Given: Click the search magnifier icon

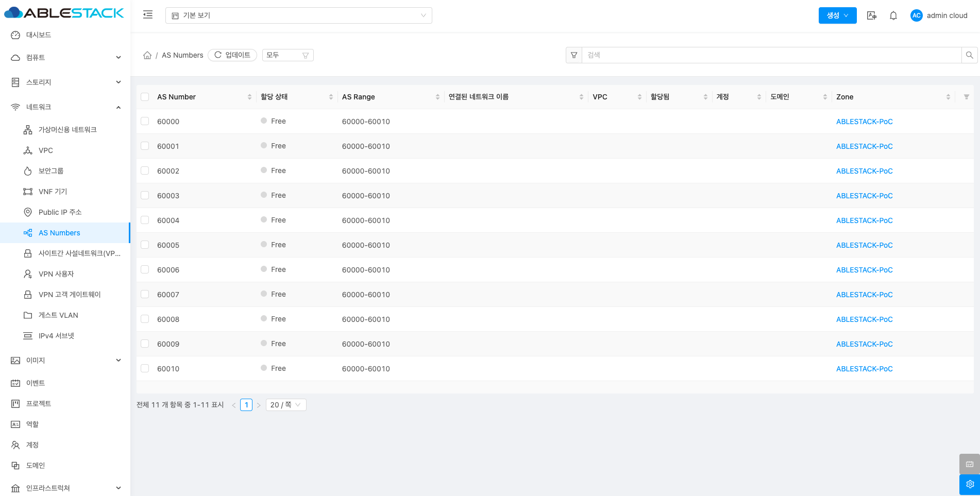Looking at the screenshot, I should [x=969, y=55].
